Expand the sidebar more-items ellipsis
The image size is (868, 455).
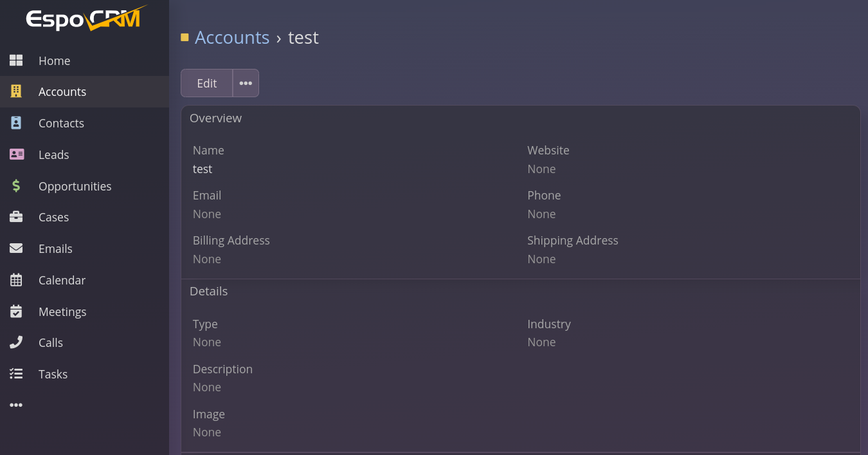click(x=16, y=405)
